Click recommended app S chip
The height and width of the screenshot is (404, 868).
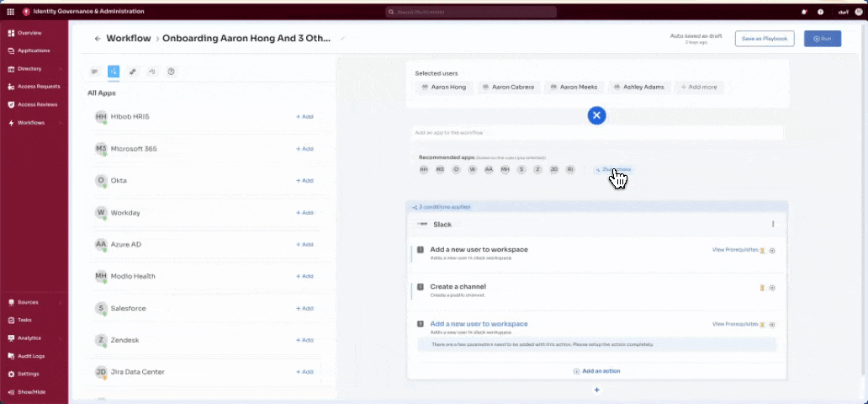(521, 169)
